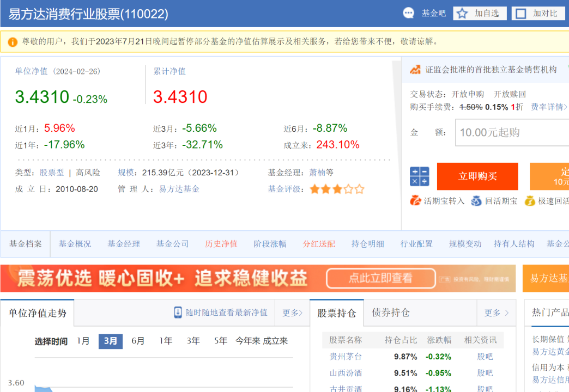Expand 更多 in the 单位净值走势 panel
569x392 pixels.
click(x=292, y=313)
